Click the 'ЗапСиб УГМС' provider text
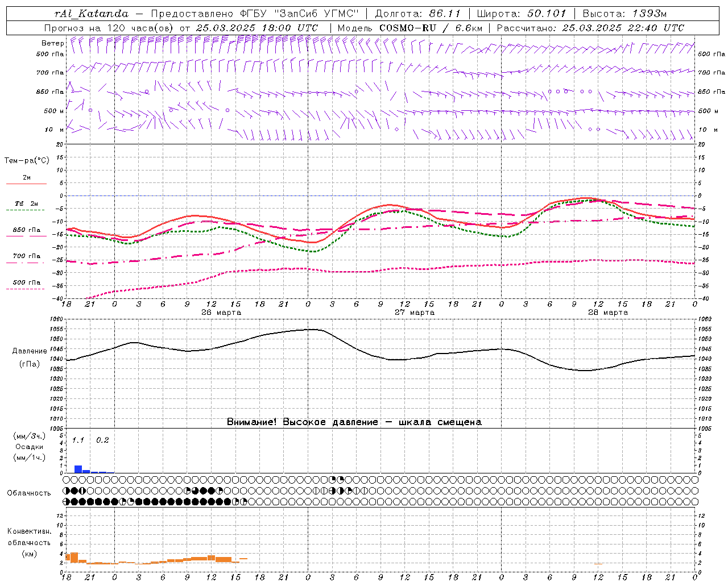728x582 pixels. pyautogui.click(x=316, y=14)
